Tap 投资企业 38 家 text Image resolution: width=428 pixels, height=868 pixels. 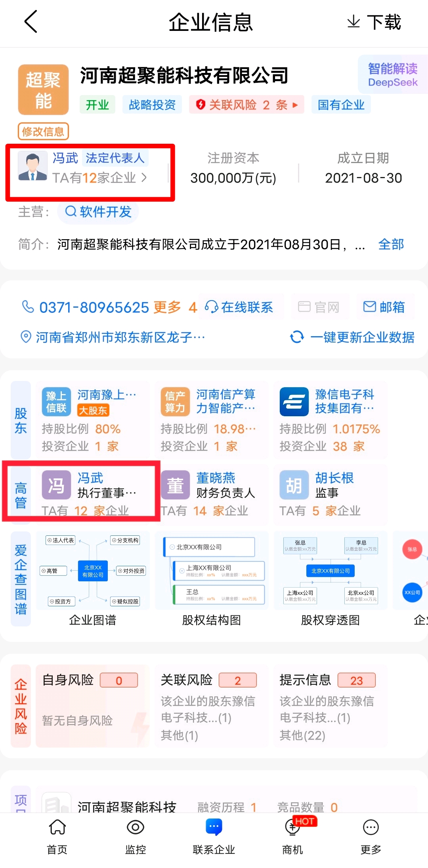click(x=322, y=446)
